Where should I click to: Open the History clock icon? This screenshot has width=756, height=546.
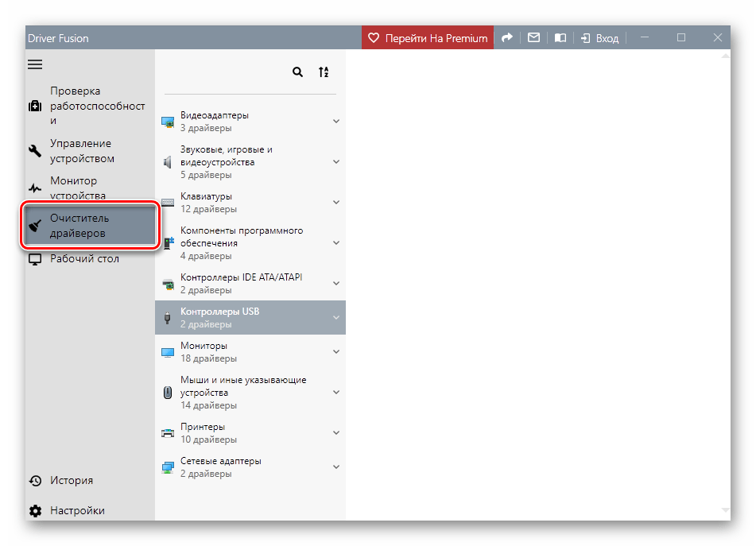point(35,481)
